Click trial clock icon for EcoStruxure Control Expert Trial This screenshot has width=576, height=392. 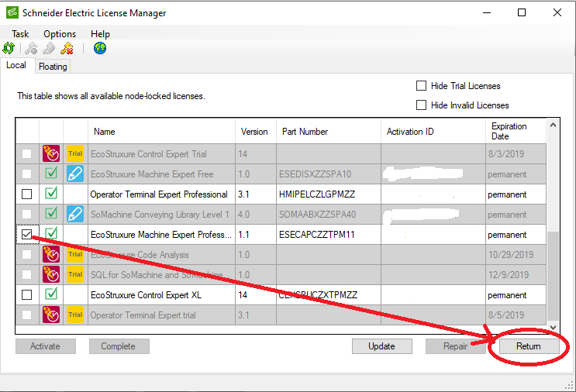click(x=51, y=153)
